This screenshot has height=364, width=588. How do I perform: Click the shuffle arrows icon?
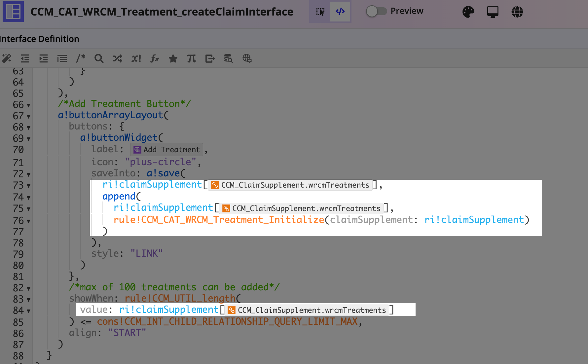click(x=117, y=58)
